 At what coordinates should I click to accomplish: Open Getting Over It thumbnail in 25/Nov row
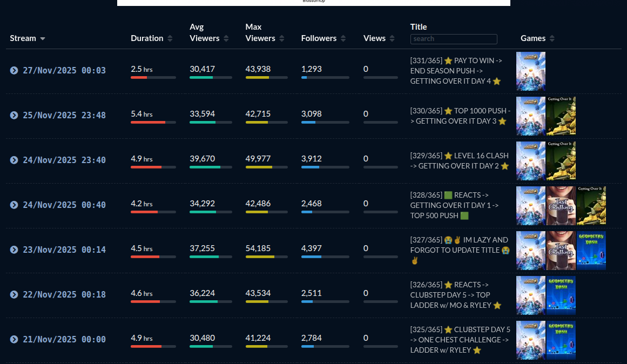561,116
